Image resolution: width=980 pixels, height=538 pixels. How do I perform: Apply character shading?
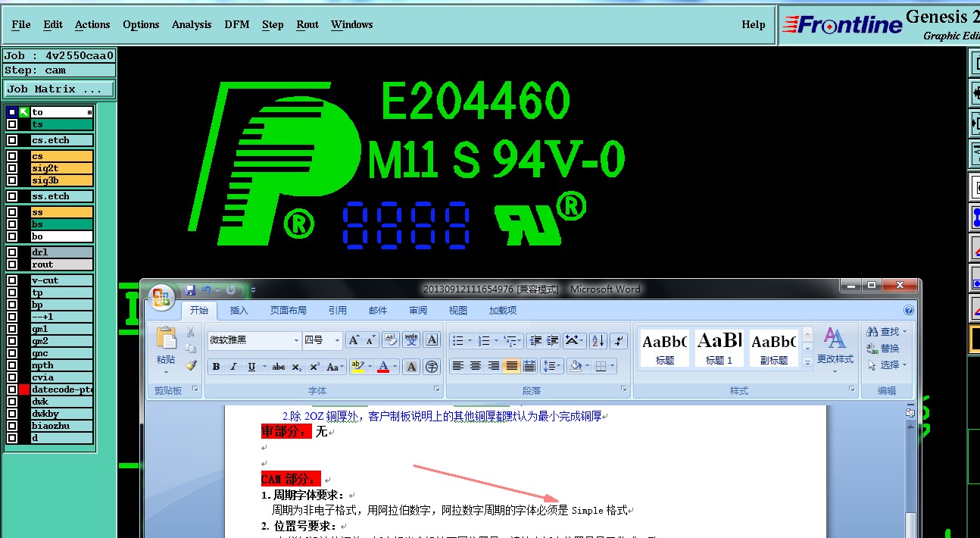pyautogui.click(x=411, y=367)
